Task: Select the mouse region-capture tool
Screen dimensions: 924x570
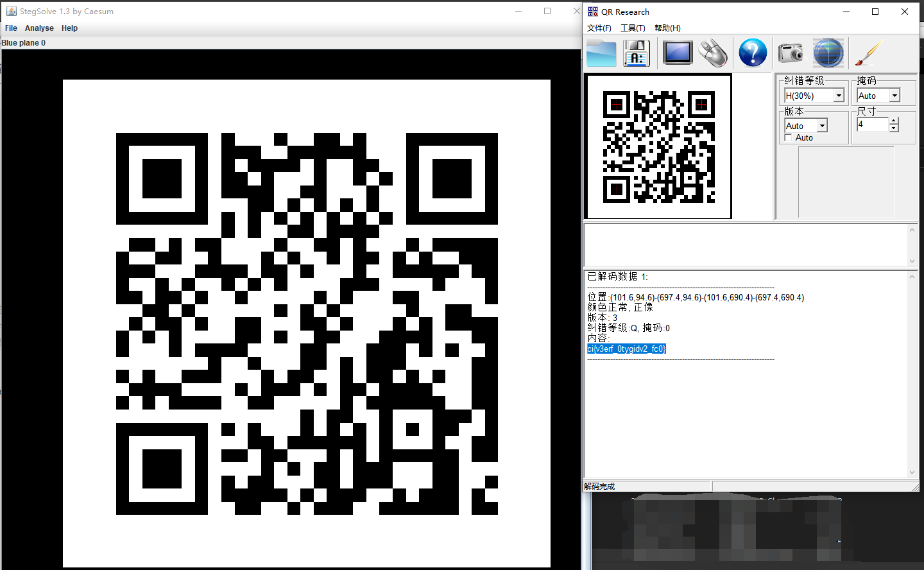Action: [x=714, y=53]
